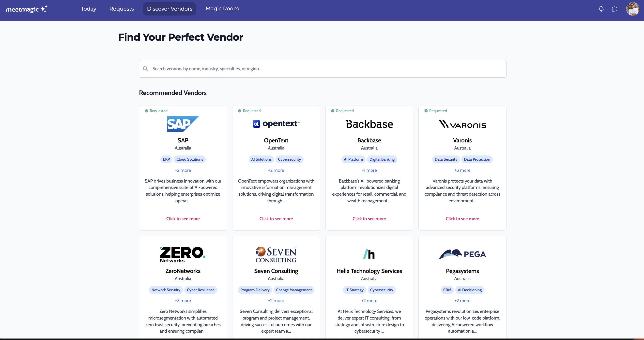Click OpenText's Click to see more link
This screenshot has height=340, width=644.
[276, 219]
